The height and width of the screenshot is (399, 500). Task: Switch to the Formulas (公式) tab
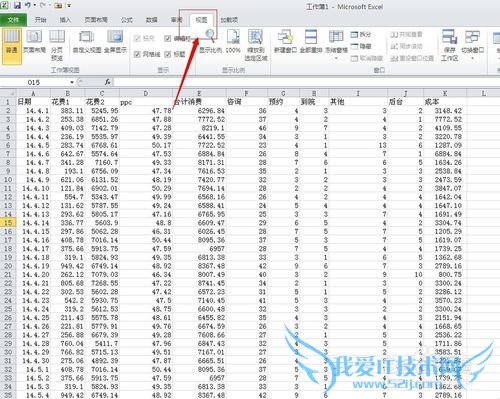click(126, 20)
